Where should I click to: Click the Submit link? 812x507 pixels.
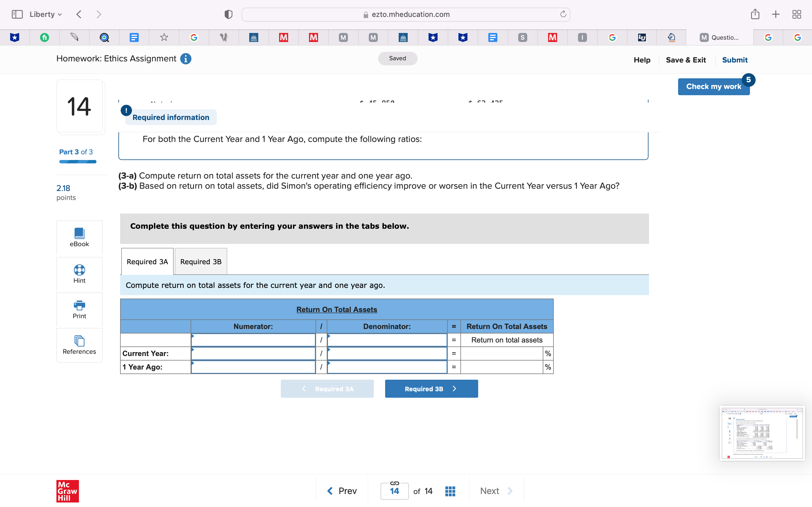tap(734, 60)
